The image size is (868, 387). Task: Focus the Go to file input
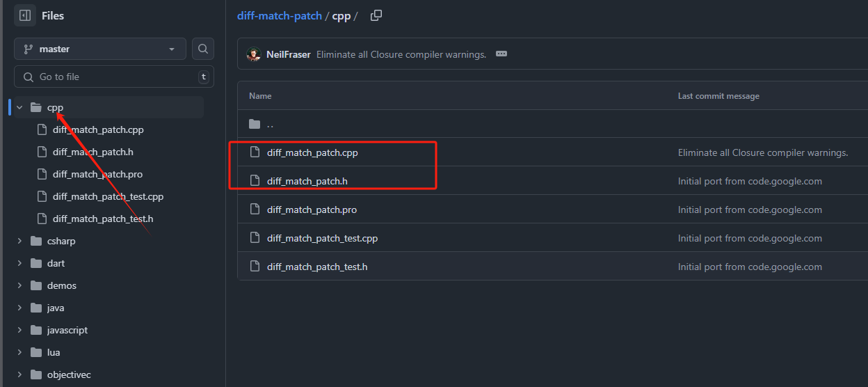[114, 77]
